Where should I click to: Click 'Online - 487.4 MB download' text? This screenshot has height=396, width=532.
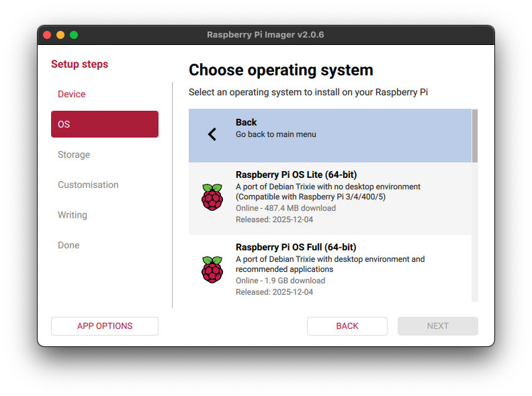(285, 208)
